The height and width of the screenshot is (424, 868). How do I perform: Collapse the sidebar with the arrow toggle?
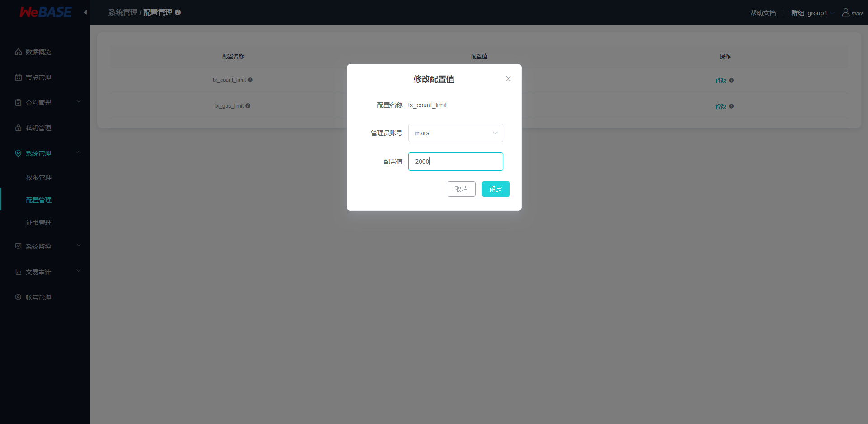pos(85,12)
